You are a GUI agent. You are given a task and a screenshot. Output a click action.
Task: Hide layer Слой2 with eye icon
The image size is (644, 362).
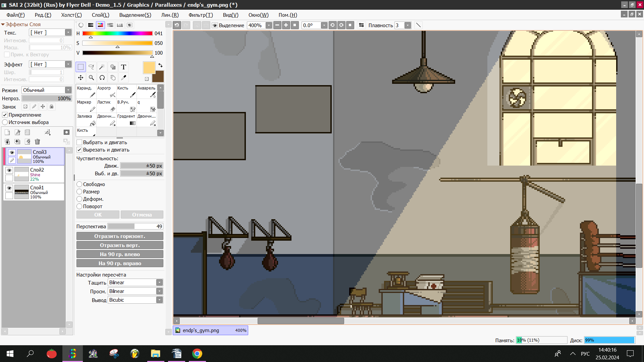click(9, 170)
